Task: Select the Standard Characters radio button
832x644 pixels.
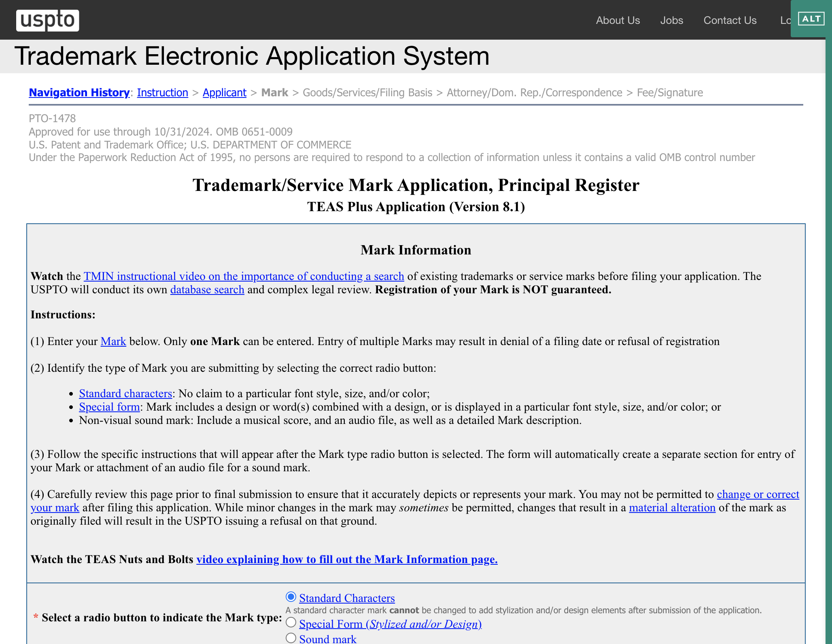Action: tap(291, 597)
